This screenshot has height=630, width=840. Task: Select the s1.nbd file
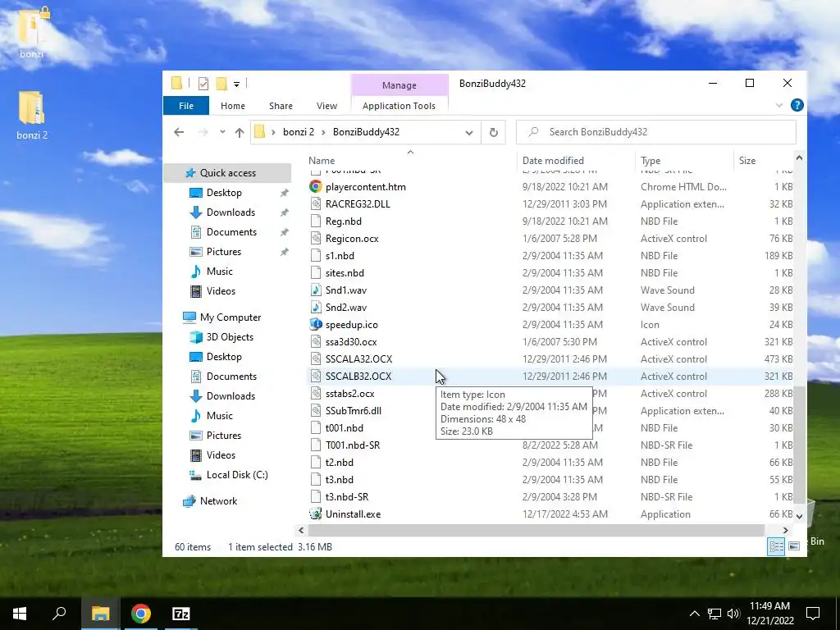pyautogui.click(x=340, y=256)
